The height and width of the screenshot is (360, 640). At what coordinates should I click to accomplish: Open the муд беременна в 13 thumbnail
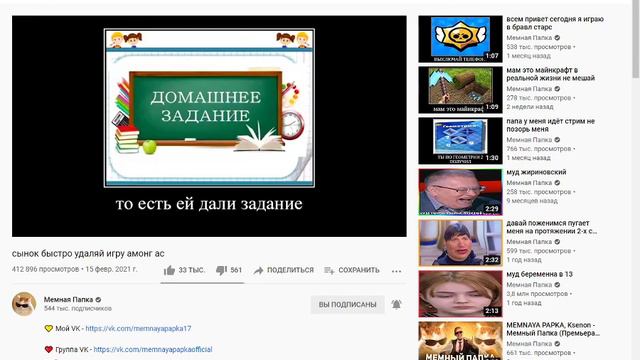click(460, 294)
